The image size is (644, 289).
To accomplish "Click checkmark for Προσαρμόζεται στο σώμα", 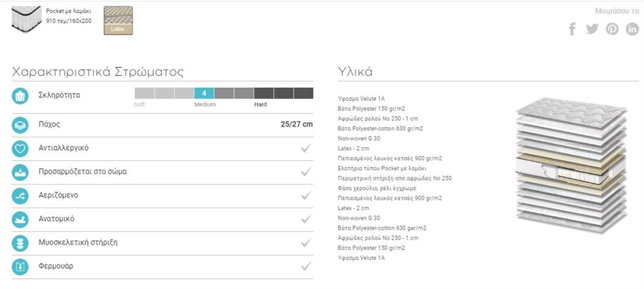I will point(306,172).
